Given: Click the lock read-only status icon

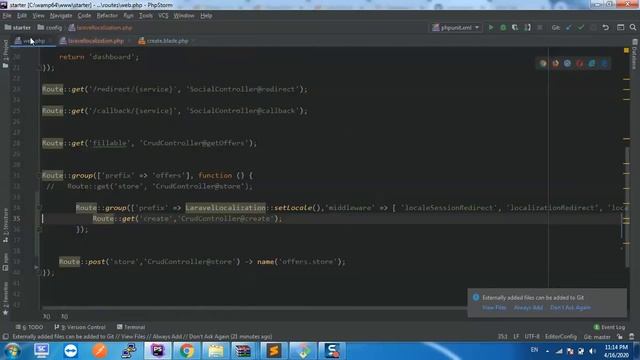Looking at the screenshot, I should click(x=620, y=337).
